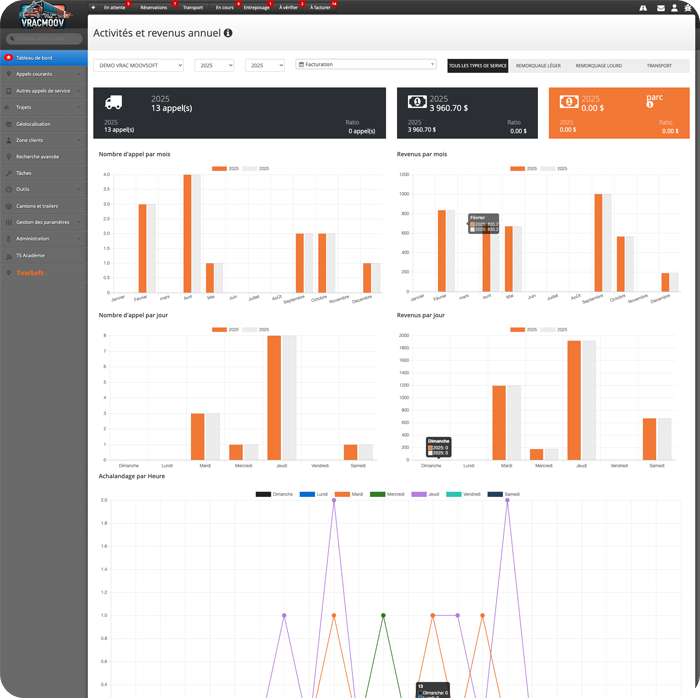Toggle the Mercredi series in Achalandage legend
The width and height of the screenshot is (700, 698).
coord(387,494)
